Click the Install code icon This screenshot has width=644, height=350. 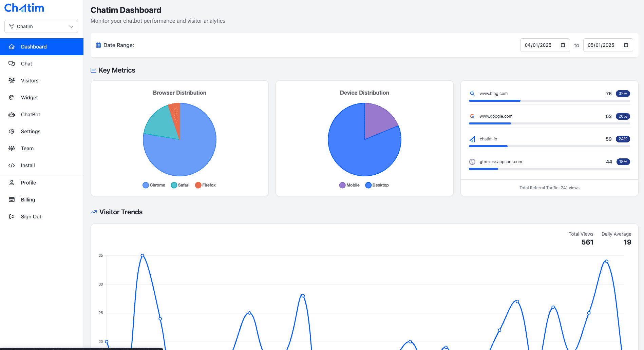pos(12,165)
